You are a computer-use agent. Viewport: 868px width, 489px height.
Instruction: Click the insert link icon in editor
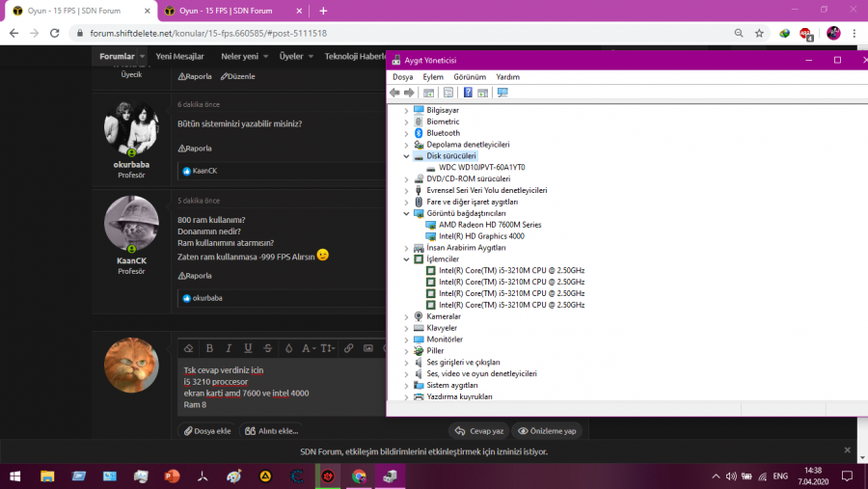click(349, 348)
